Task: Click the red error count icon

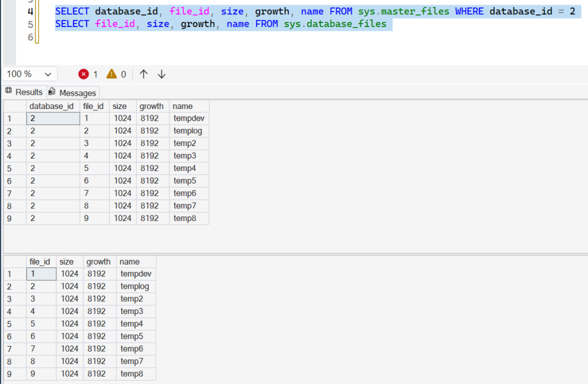Action: click(83, 74)
